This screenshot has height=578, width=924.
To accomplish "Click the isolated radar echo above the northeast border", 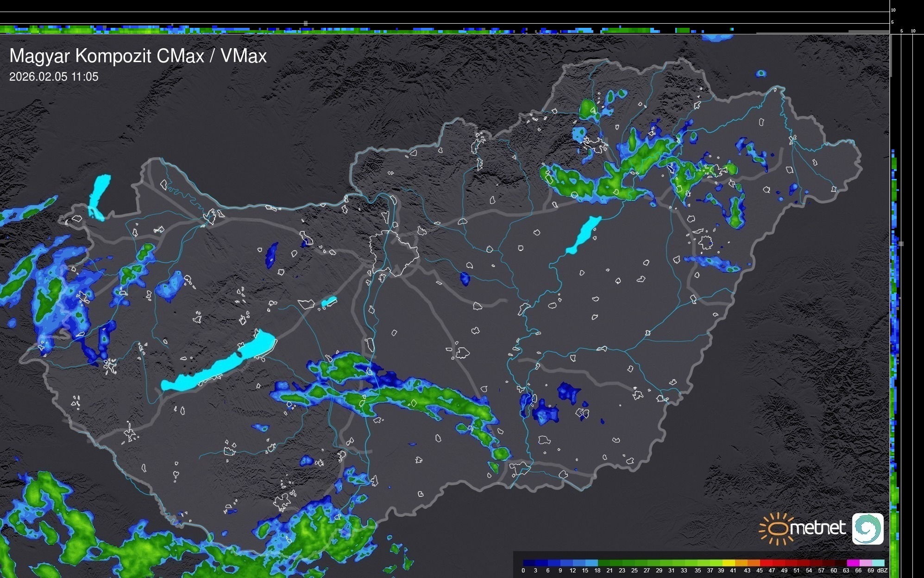I will click(x=761, y=74).
